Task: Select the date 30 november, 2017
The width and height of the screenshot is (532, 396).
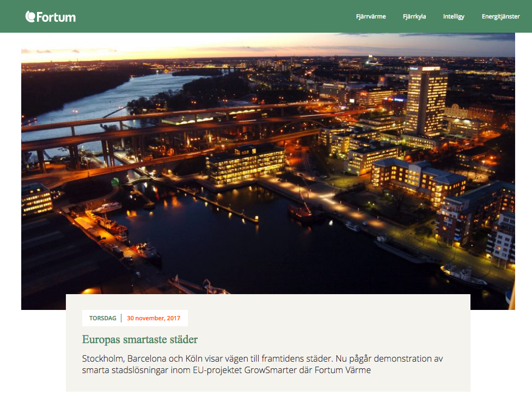Action: click(x=154, y=318)
